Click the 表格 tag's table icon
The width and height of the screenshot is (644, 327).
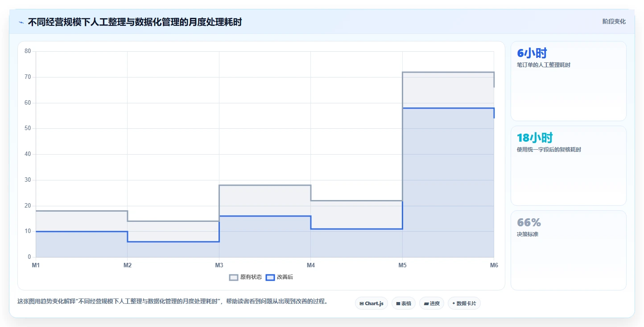398,303
